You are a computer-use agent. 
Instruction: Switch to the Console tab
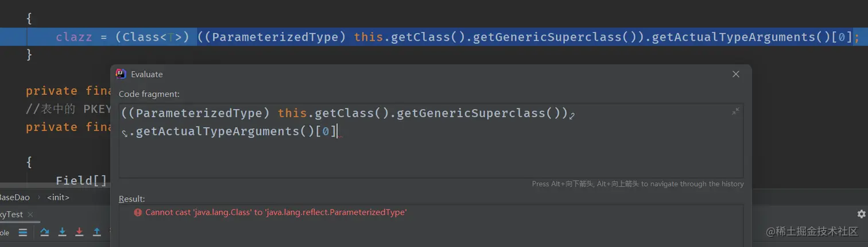click(5, 233)
